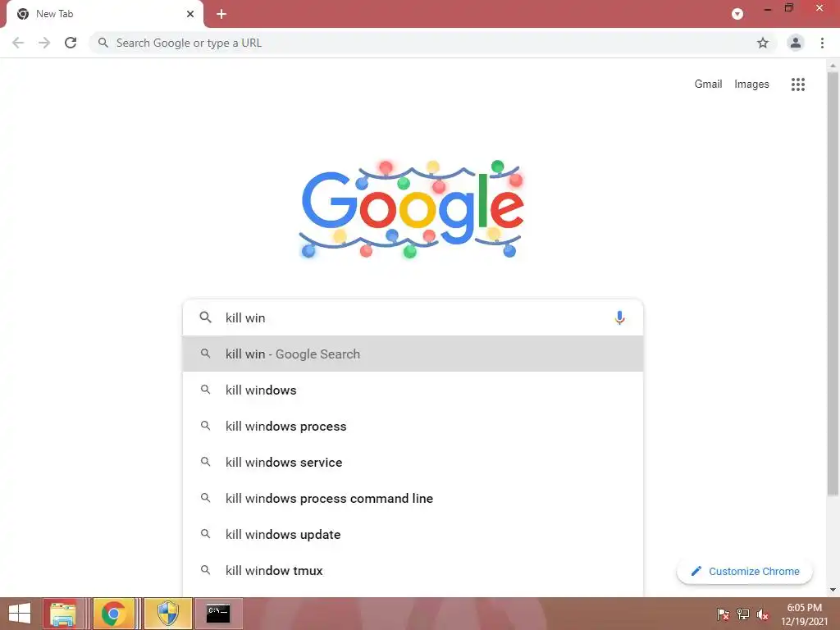840x630 pixels.
Task: Select the 'kill win - Google Search' suggestion
Action: pyautogui.click(x=413, y=354)
